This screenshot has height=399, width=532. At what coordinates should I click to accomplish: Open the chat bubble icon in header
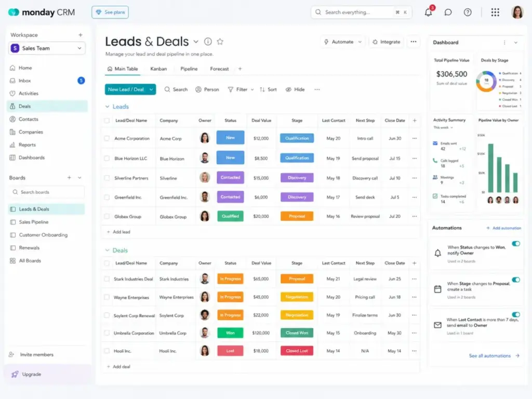tap(448, 12)
